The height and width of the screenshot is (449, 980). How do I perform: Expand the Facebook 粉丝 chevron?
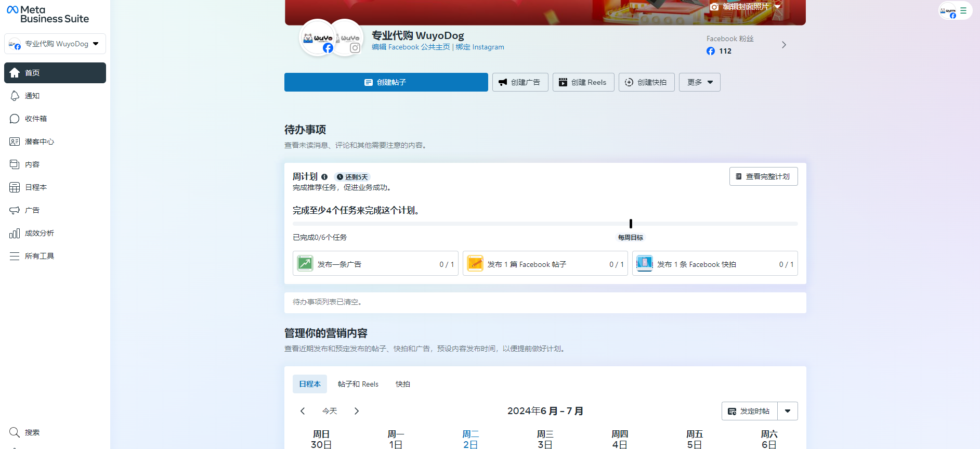click(784, 45)
